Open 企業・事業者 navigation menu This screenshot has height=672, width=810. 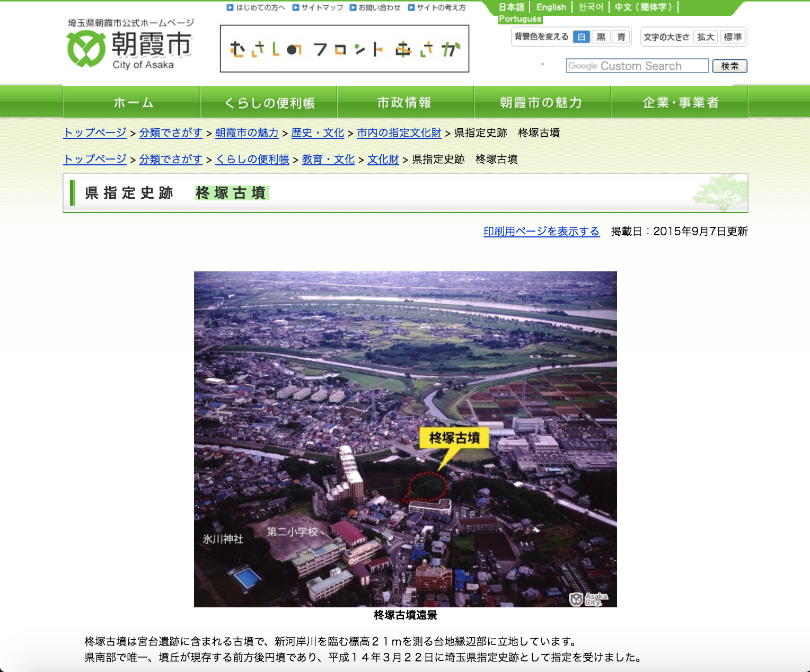(x=680, y=102)
